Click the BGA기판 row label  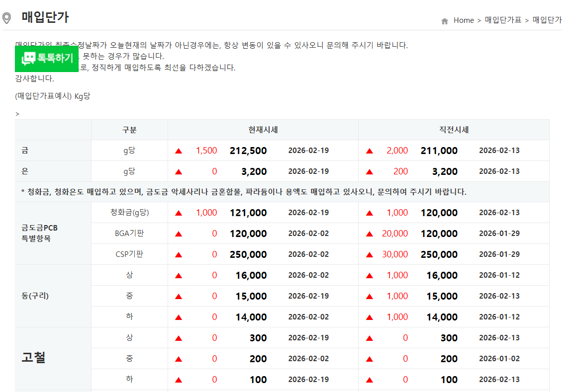(129, 233)
